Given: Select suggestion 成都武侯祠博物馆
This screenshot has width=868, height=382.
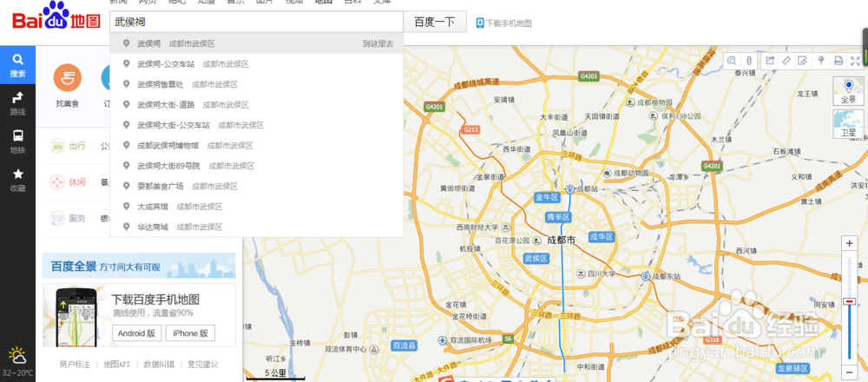Looking at the screenshot, I should click(x=256, y=146).
